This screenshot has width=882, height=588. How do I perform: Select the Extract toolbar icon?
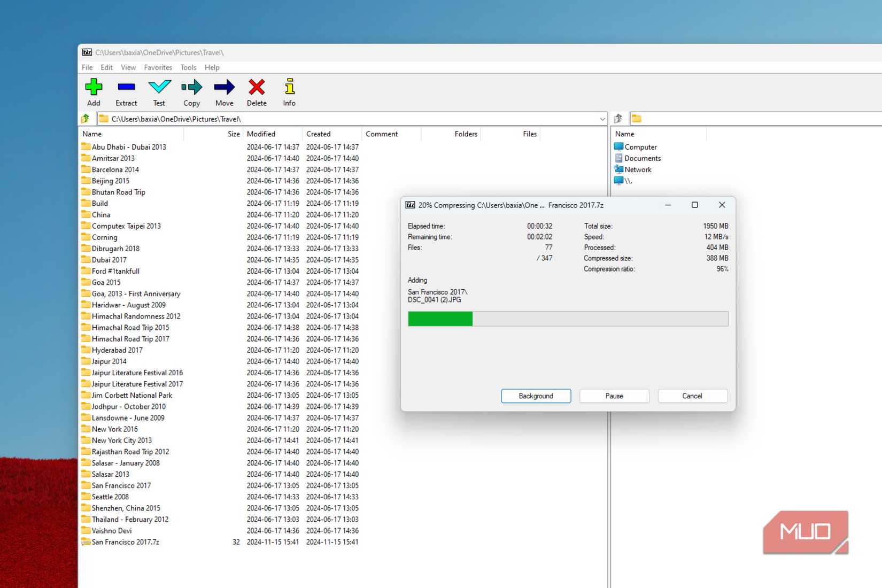point(126,91)
